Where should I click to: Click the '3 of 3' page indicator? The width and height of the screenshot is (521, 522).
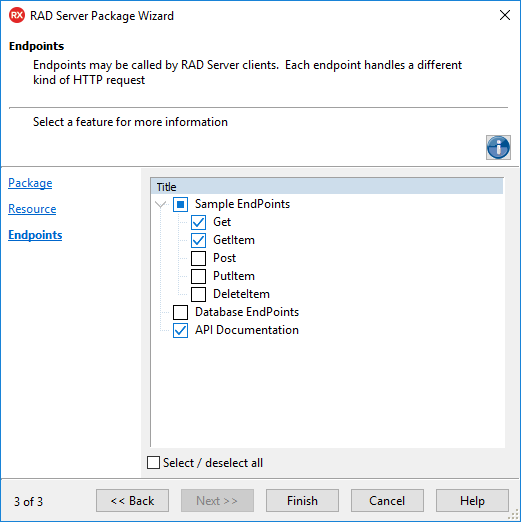pyautogui.click(x=28, y=501)
